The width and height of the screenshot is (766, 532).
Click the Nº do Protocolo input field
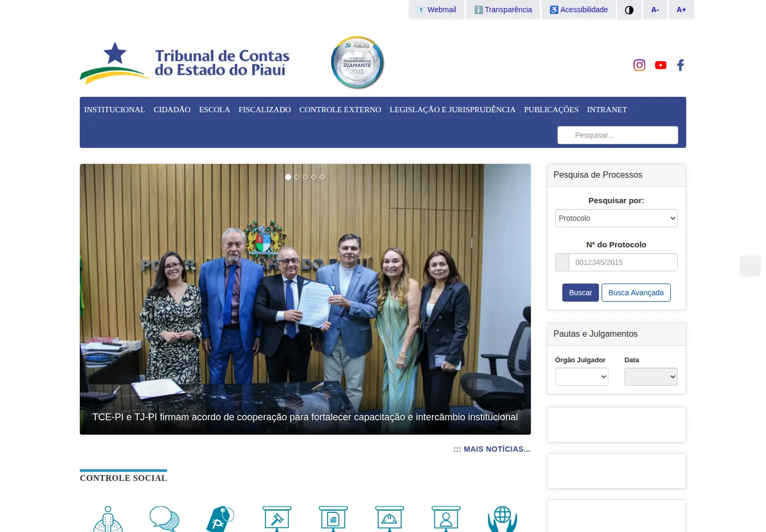(623, 262)
